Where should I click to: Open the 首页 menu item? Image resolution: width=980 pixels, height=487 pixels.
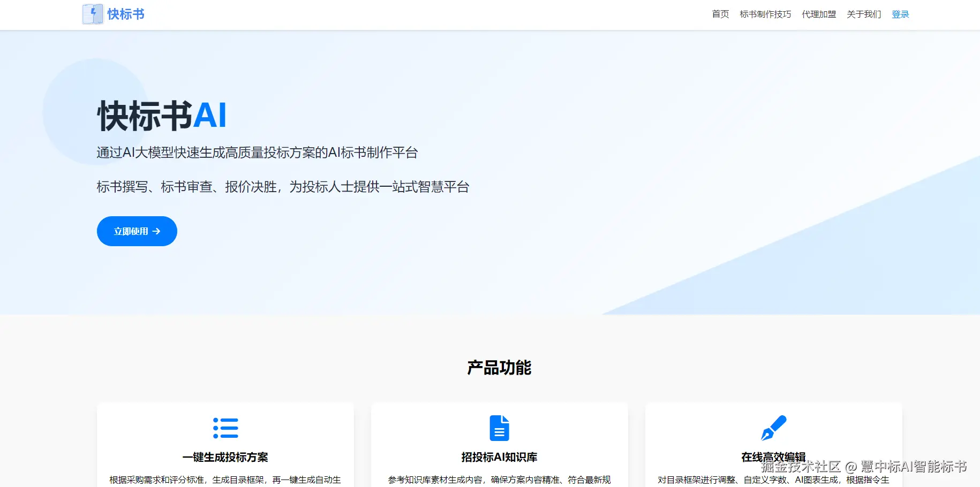(720, 14)
